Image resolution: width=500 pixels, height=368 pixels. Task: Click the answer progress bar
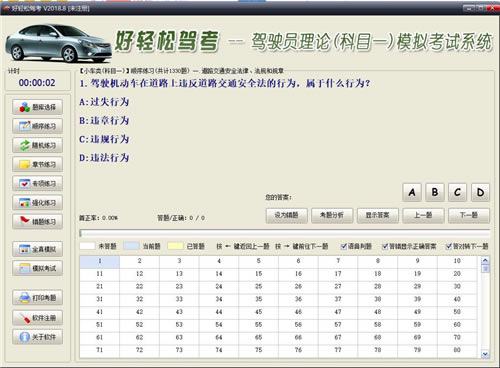coord(285,233)
